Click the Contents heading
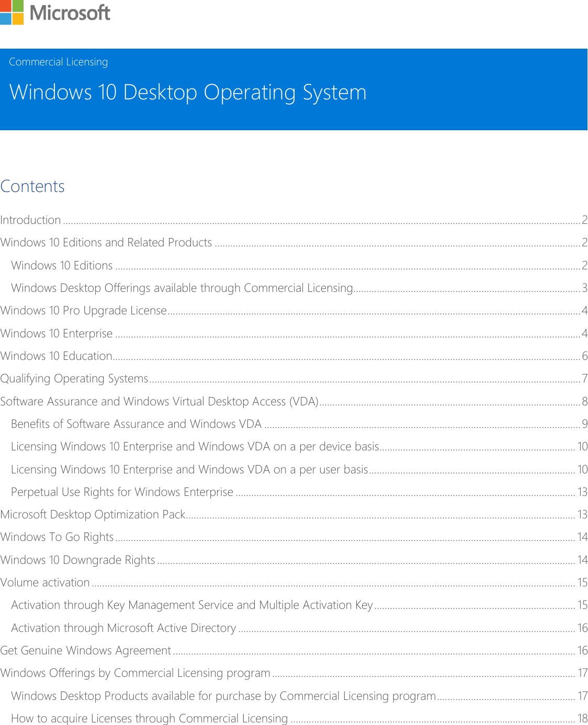 (x=33, y=186)
